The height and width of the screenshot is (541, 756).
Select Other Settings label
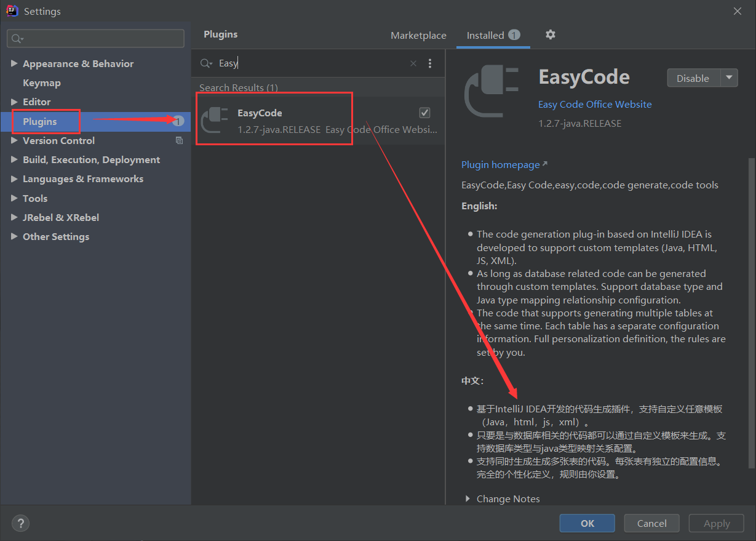point(56,236)
